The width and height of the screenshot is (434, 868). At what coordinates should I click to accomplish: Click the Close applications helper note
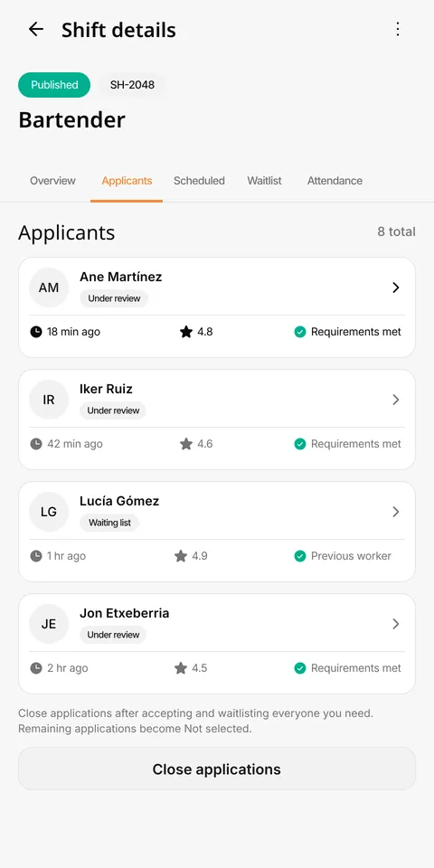pyautogui.click(x=195, y=721)
